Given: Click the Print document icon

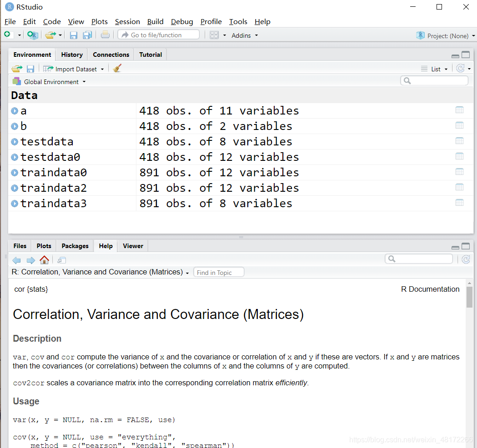Looking at the screenshot, I should 105,35.
